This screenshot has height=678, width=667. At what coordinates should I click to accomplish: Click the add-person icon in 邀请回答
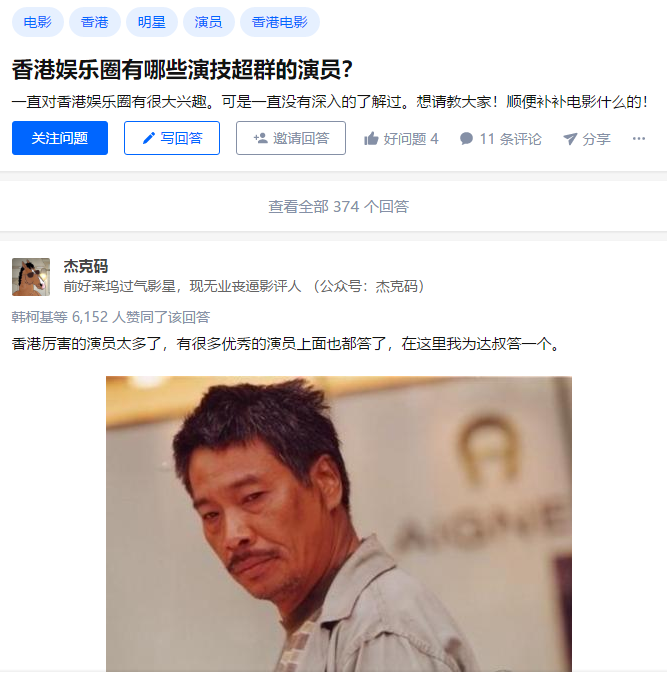(260, 138)
